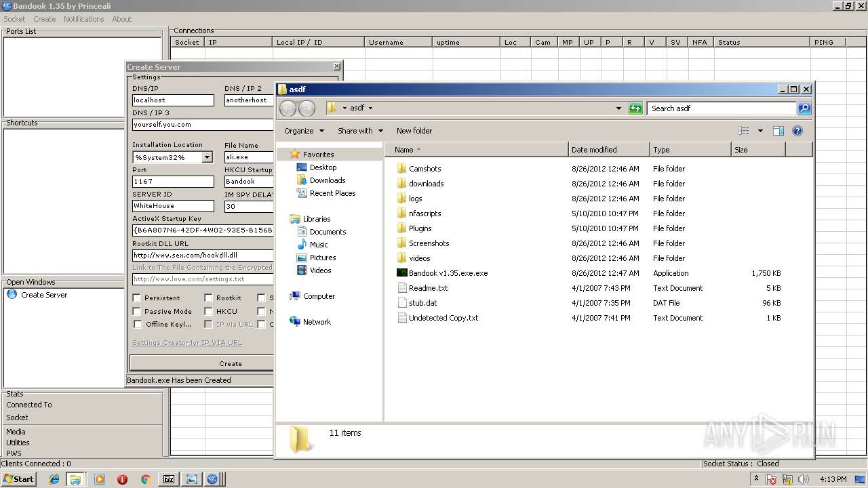Open the Action Center flag icon
The height and width of the screenshot is (488, 868).
(x=771, y=479)
